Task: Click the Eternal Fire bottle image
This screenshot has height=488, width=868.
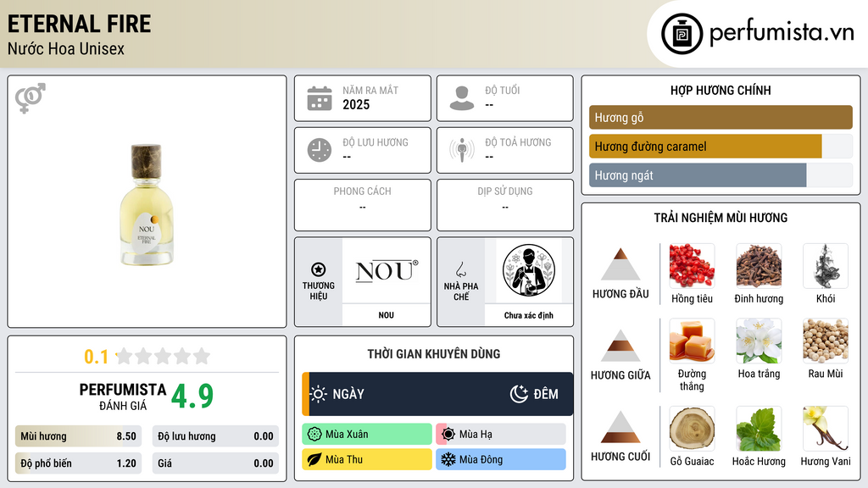Action: point(147,204)
